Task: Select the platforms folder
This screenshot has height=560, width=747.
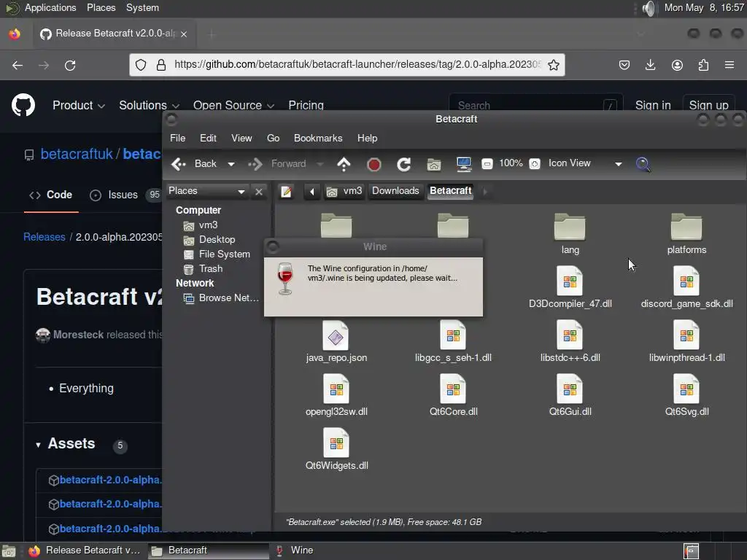Action: 686,234
